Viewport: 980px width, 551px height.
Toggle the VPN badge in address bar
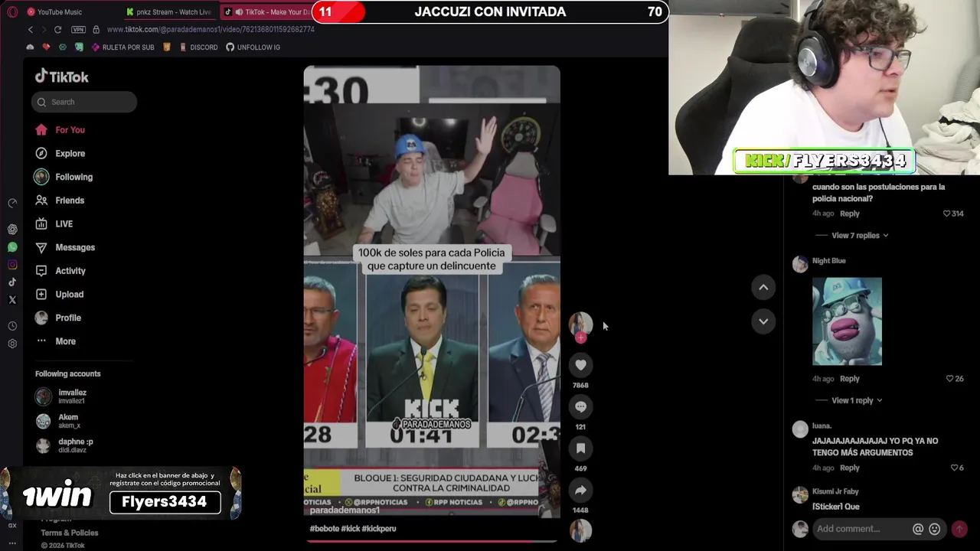point(78,29)
